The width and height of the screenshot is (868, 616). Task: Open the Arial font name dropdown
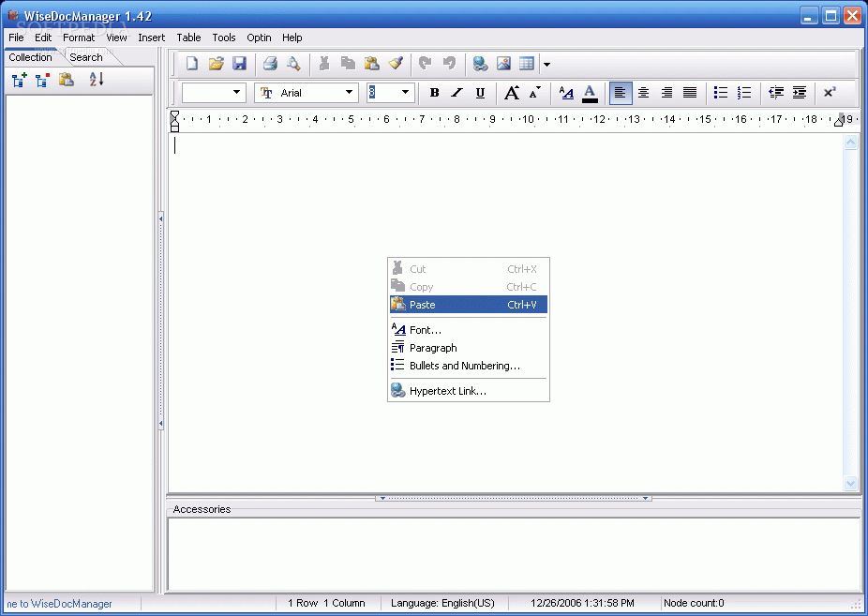tap(349, 93)
